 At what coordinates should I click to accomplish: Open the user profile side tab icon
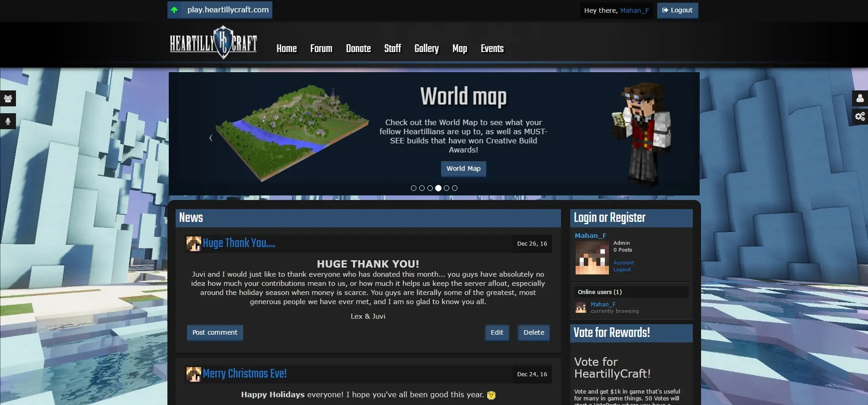(860, 98)
